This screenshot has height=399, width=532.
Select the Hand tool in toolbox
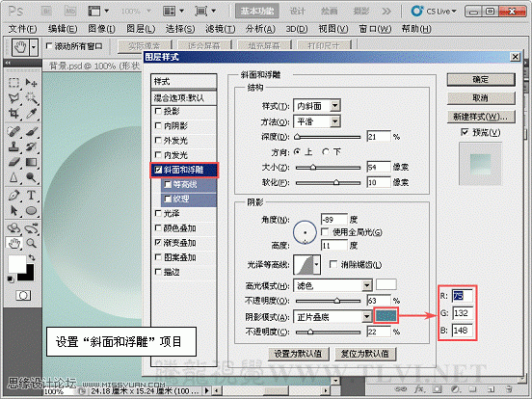[13, 243]
